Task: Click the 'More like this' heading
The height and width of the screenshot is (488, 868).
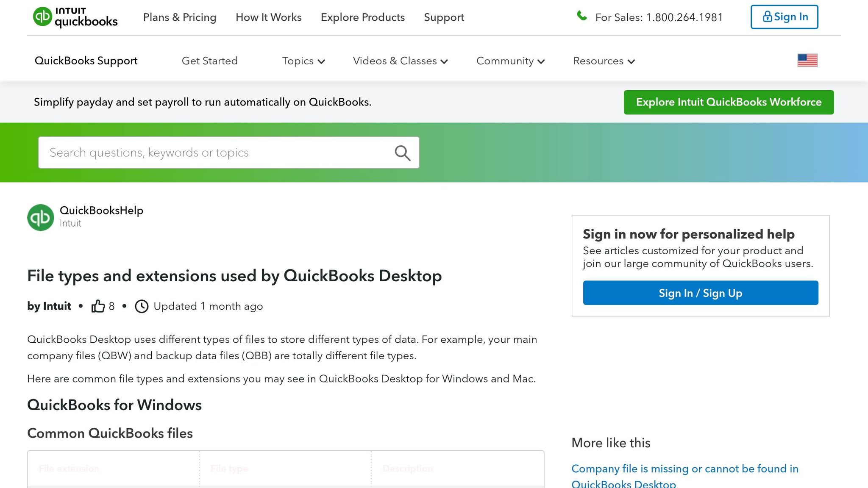Action: 611,443
